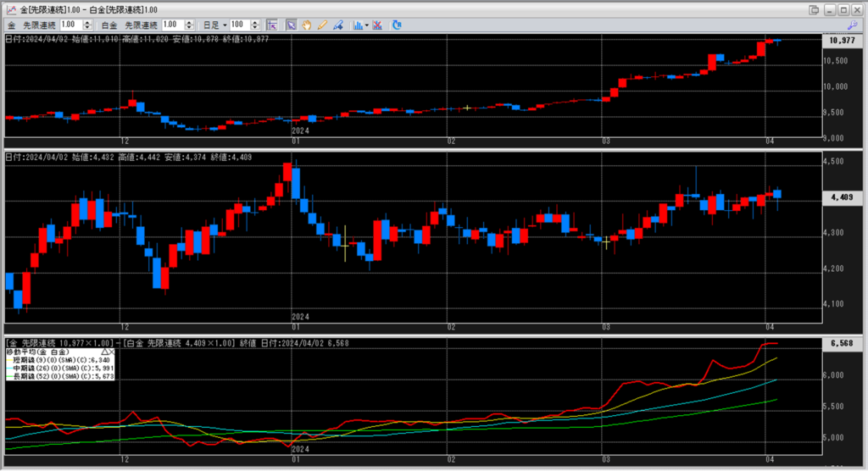Screen dimensions: 868x471
Task: Click the blue refresh reload icon
Action: pos(398,25)
